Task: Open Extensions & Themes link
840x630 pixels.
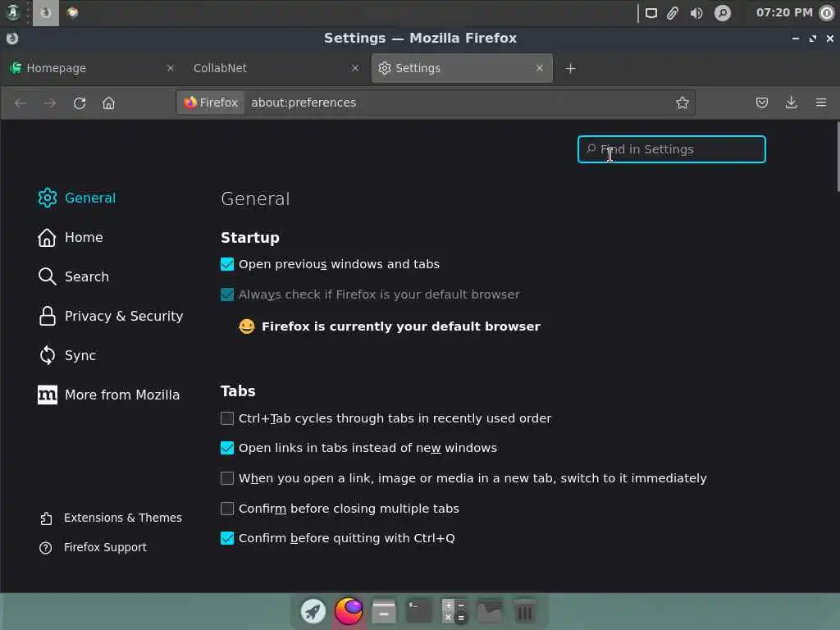Action: tap(111, 518)
